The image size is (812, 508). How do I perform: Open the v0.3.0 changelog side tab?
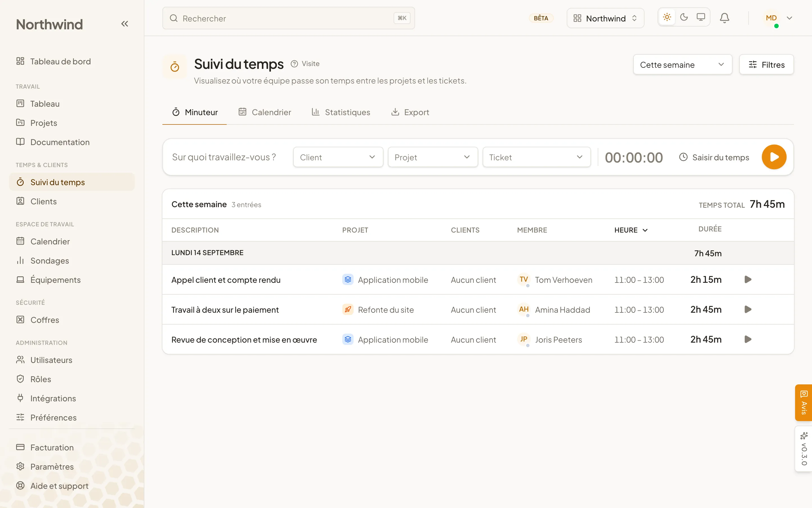point(804,449)
